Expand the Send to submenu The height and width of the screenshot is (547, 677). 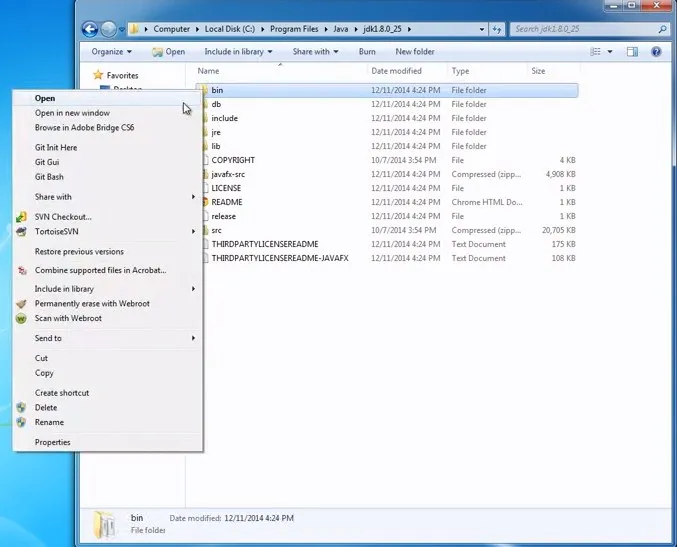[107, 338]
